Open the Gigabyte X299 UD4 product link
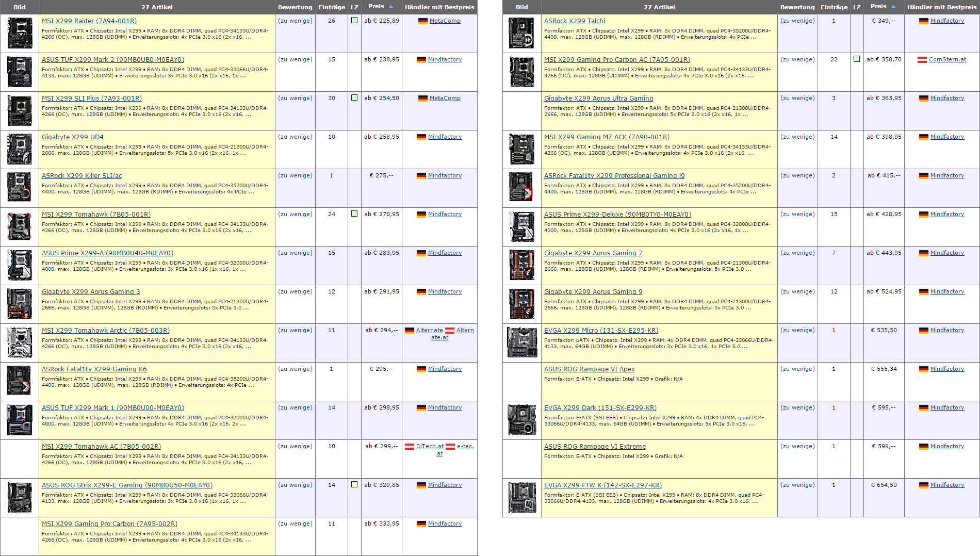980x556 pixels. click(73, 137)
